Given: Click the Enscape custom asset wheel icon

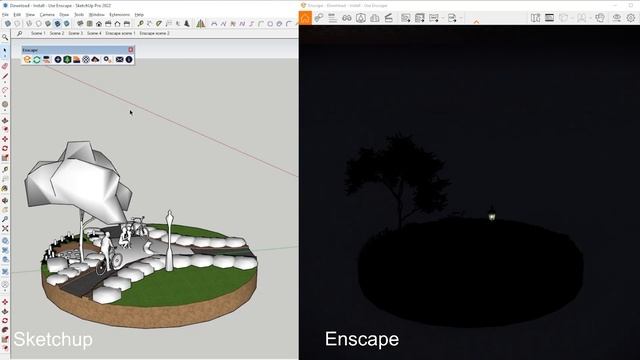Looking at the screenshot, I should tap(86, 60).
